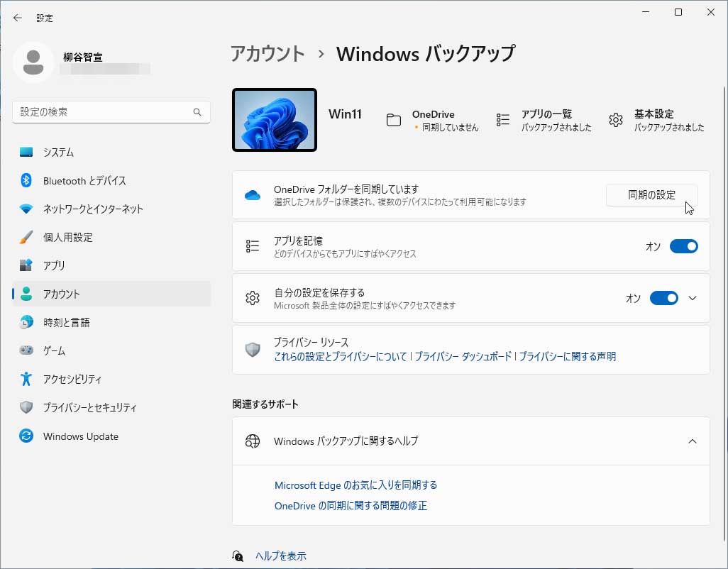Click the 基本設定 gear icon in the header
Screen dimensions: 728x569
(x=616, y=120)
